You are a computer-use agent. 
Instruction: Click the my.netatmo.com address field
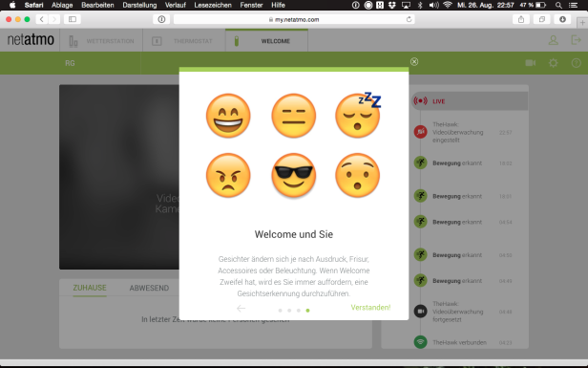pos(294,19)
